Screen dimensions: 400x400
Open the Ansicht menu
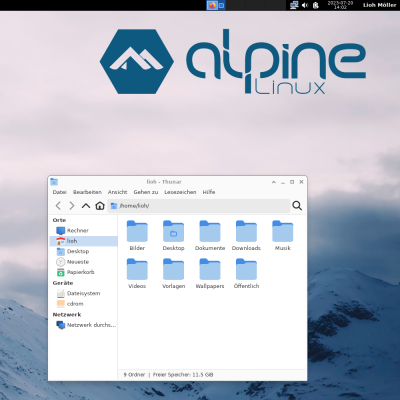point(117,192)
